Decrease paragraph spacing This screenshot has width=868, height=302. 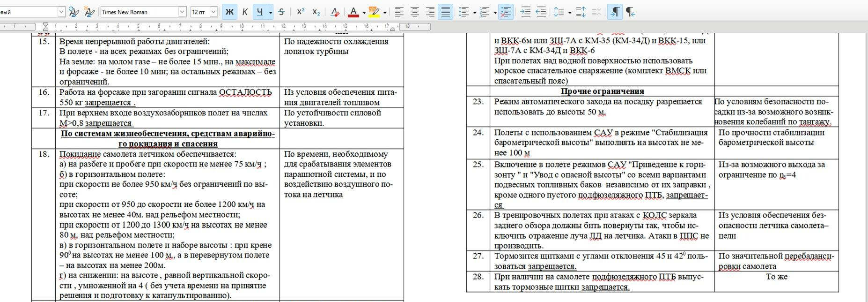coord(596,12)
